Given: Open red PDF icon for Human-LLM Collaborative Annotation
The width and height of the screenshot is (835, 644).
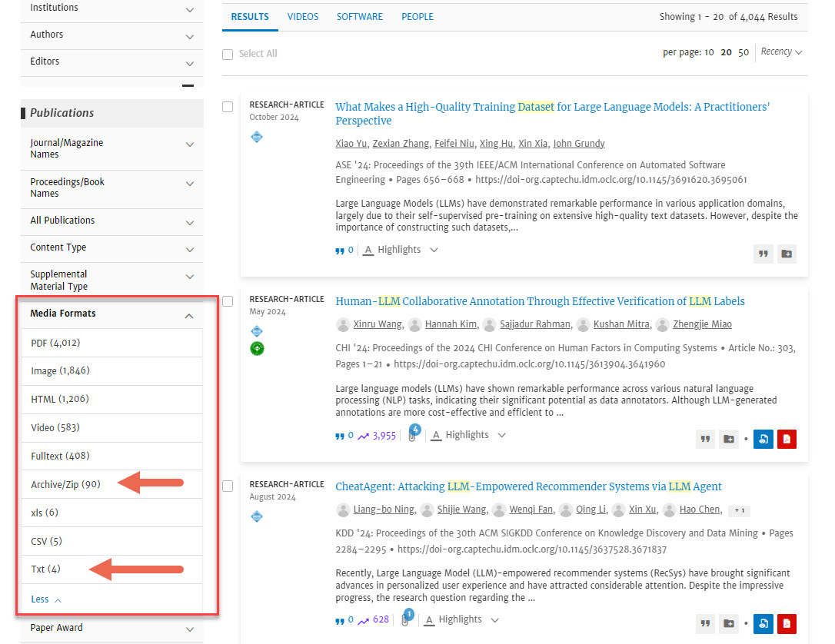Looking at the screenshot, I should [x=786, y=439].
